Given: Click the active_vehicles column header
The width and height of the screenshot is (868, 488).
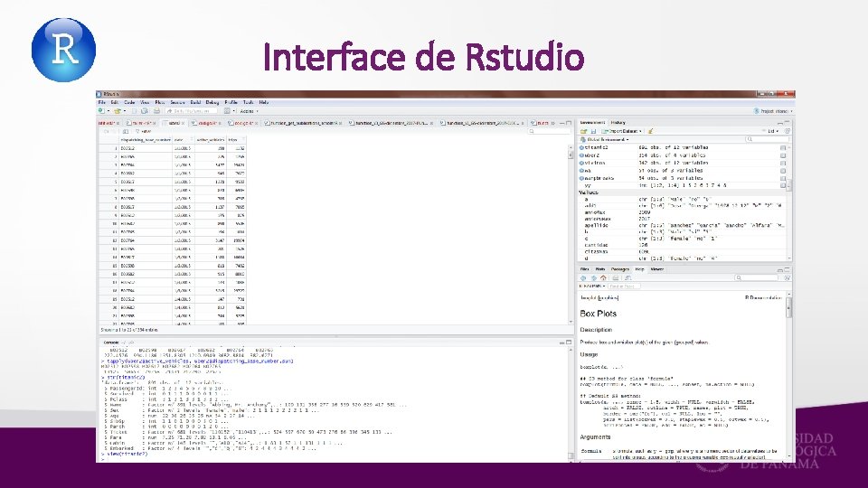Looking at the screenshot, I should pos(211,140).
